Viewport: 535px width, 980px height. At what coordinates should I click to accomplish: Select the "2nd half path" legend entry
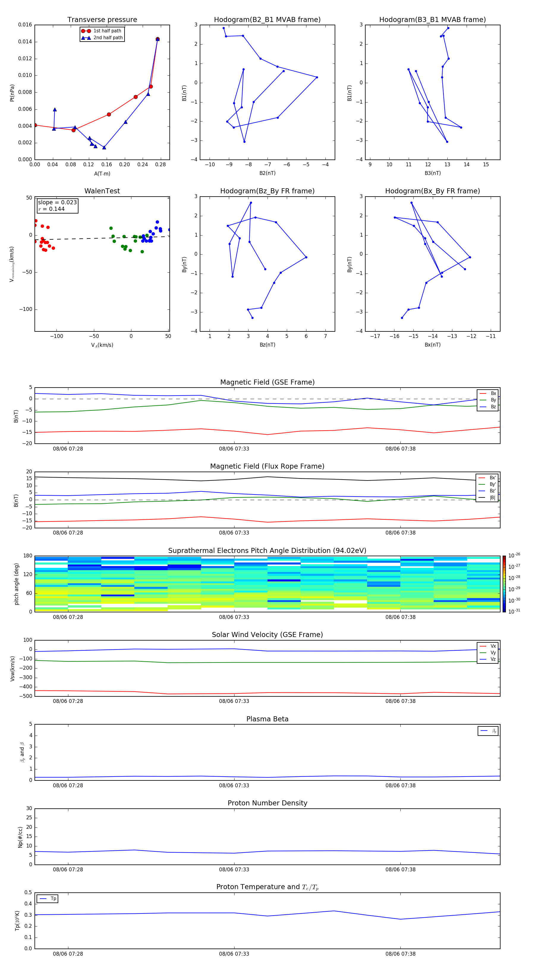102,38
